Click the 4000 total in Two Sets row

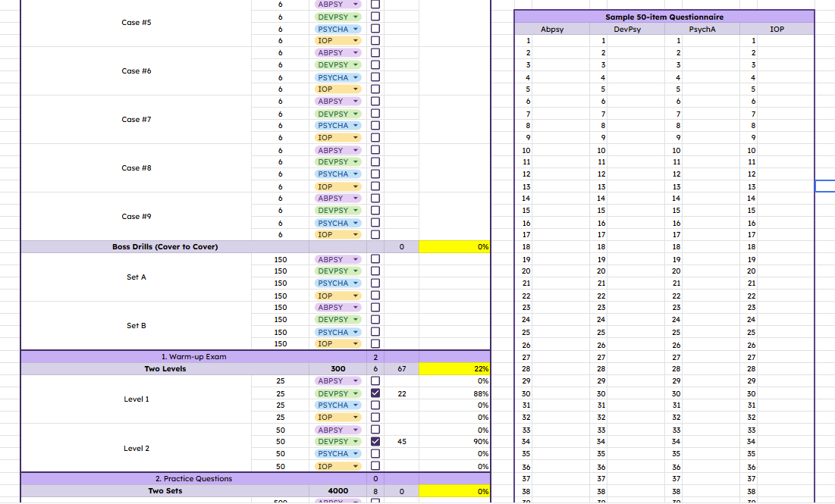click(x=337, y=491)
